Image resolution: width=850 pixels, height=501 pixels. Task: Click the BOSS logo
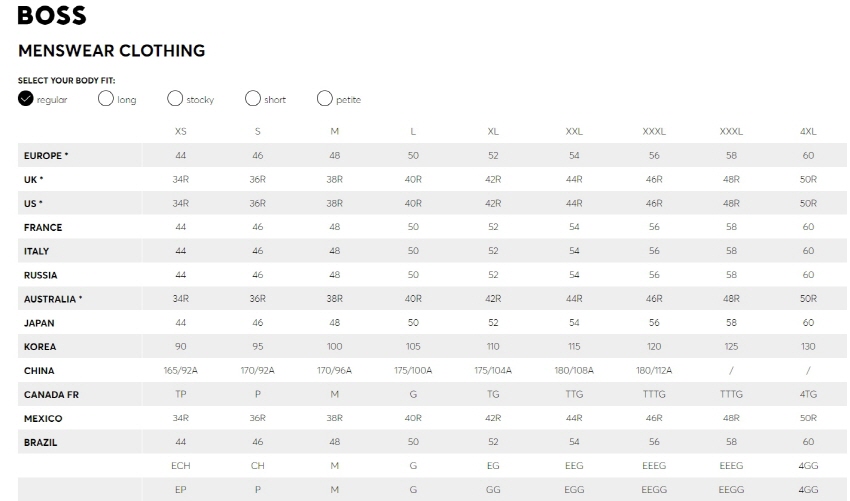pyautogui.click(x=52, y=16)
